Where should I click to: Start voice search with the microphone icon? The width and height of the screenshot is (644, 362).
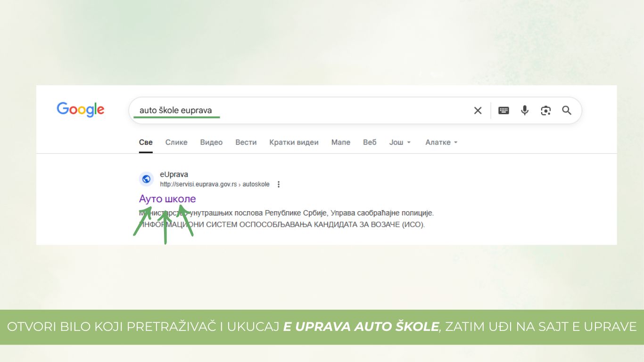point(525,110)
